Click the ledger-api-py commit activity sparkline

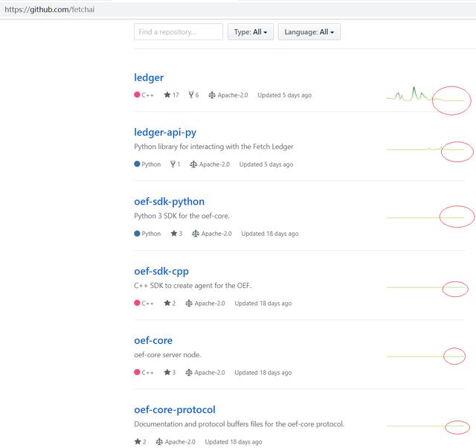pyautogui.click(x=425, y=149)
